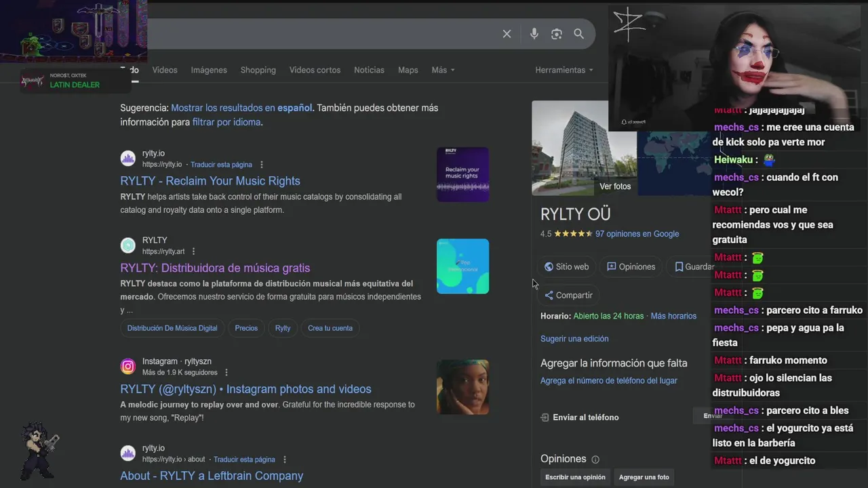The width and height of the screenshot is (868, 488).
Task: Open the Imágenes search tab
Action: (209, 70)
